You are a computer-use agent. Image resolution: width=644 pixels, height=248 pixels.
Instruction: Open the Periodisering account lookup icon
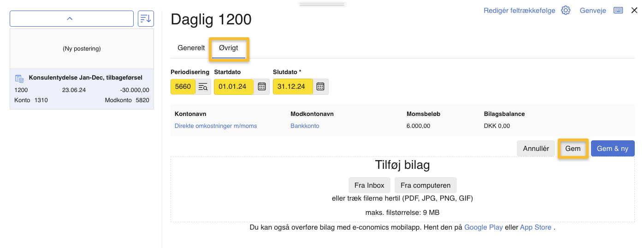tap(203, 87)
